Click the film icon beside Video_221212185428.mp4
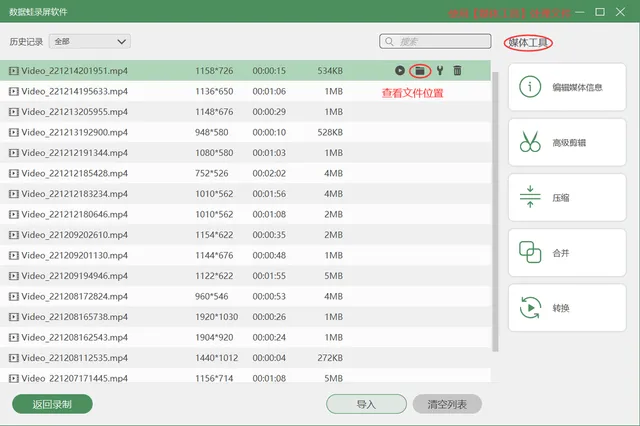 point(14,173)
